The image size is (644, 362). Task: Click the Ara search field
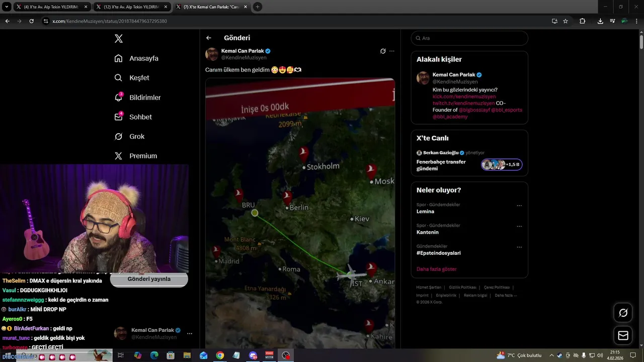tap(469, 38)
